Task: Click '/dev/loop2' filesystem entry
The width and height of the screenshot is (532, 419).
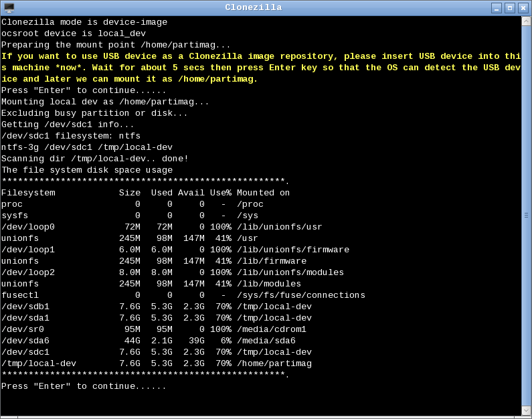Action: click(x=28, y=272)
